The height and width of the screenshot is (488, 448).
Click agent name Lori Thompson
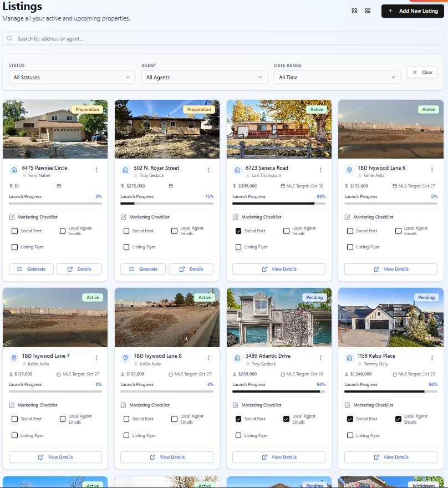266,176
